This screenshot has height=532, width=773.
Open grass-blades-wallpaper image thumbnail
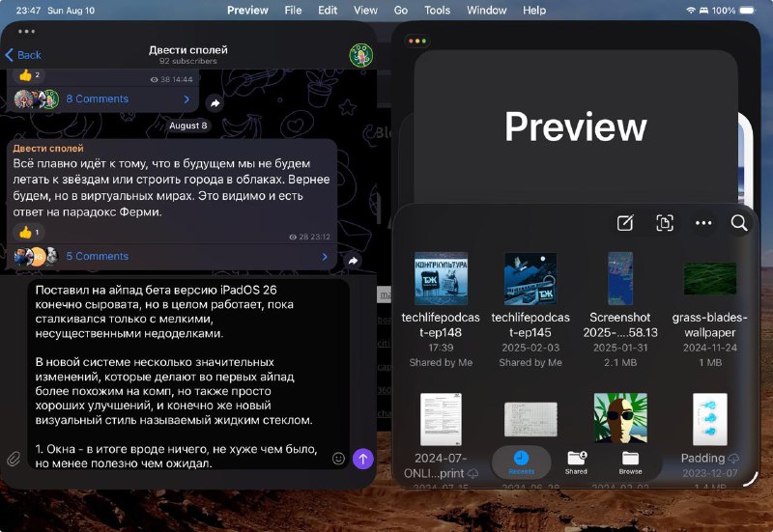pos(710,278)
